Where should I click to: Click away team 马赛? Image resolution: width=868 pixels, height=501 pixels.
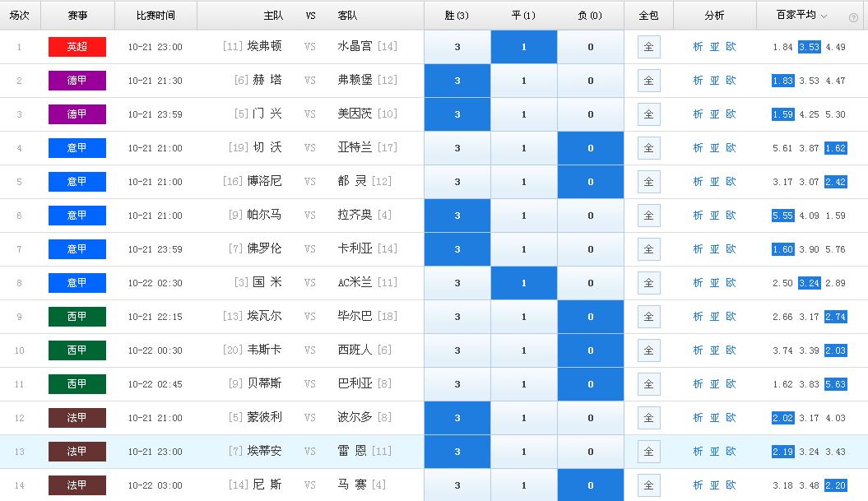(x=352, y=485)
